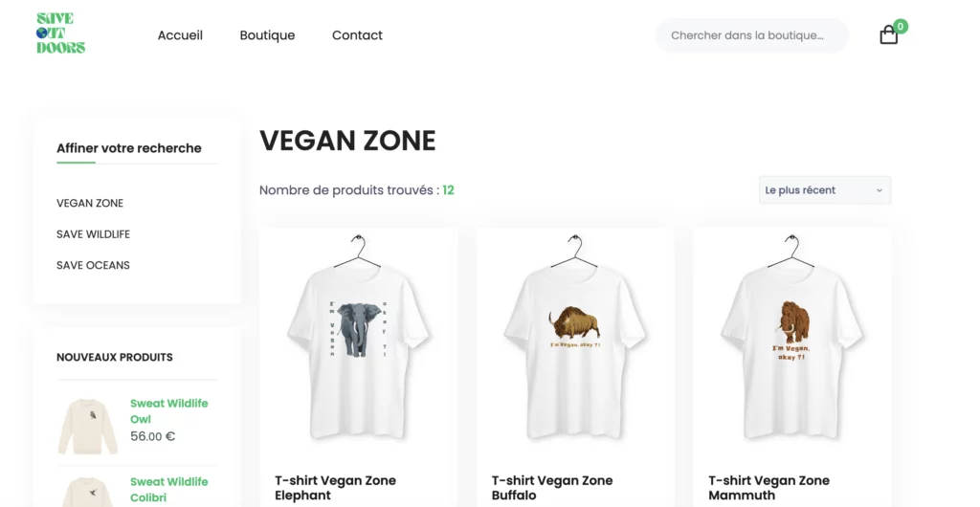Open the 'Le plus récent' sort dropdown
Image resolution: width=980 pixels, height=507 pixels.
pyautogui.click(x=824, y=190)
